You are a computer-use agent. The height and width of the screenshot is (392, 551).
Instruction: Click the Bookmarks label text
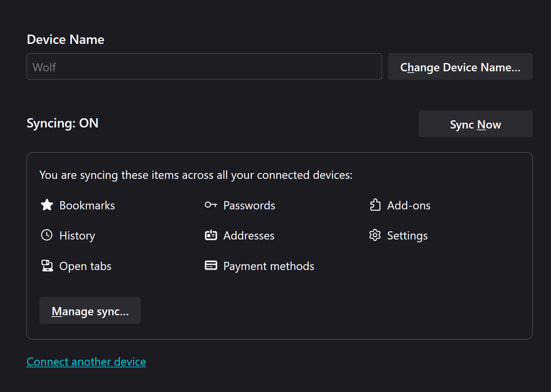pyautogui.click(x=87, y=206)
